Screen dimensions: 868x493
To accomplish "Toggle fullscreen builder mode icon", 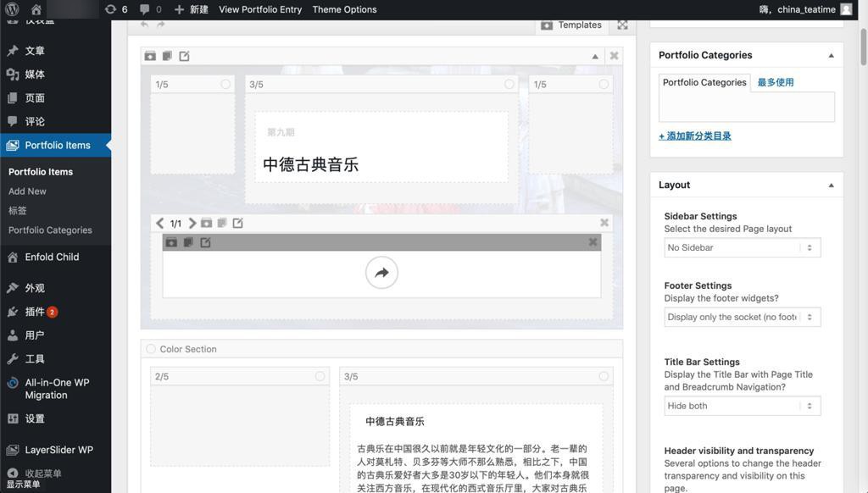I will click(622, 25).
